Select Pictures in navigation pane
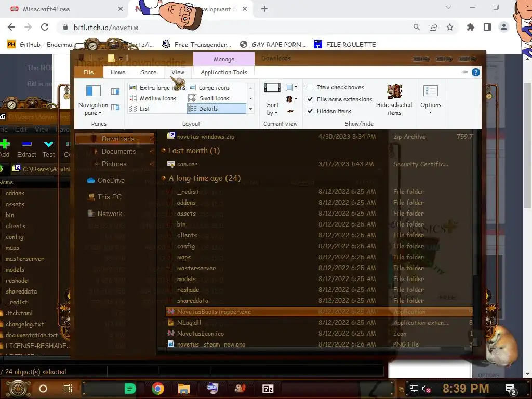Screen dimensions: 532x399 [114, 164]
